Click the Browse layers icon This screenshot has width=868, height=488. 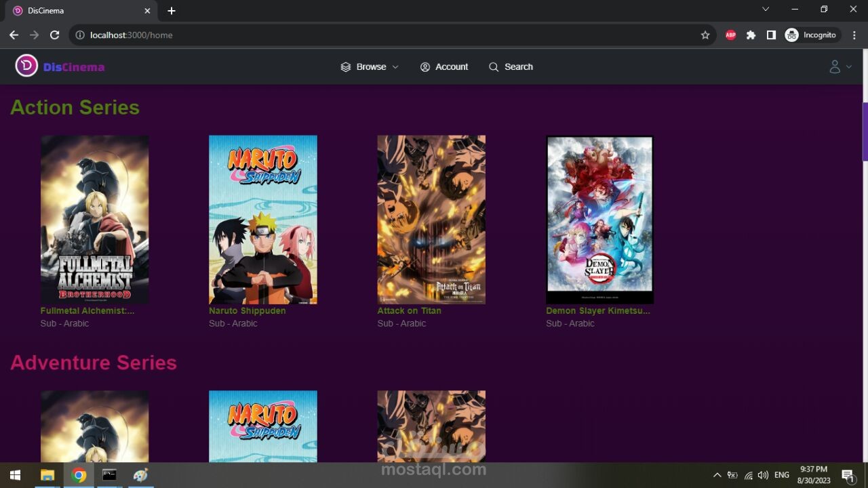click(x=346, y=67)
